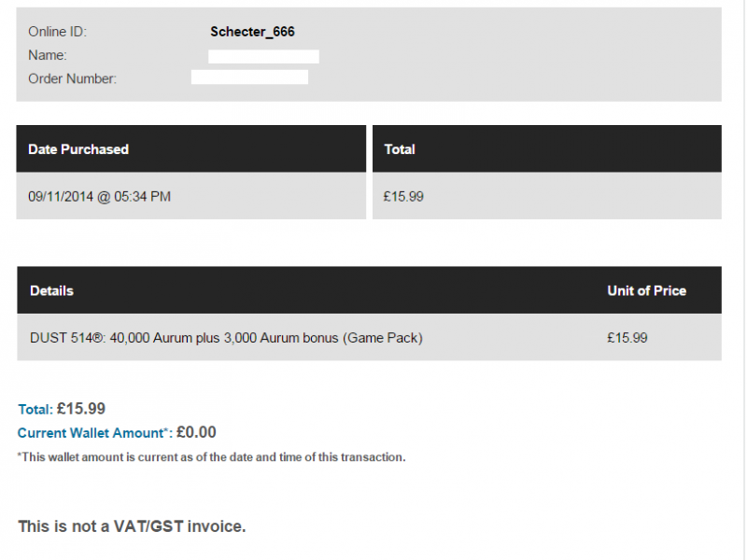
Task: Click the bold £15.99 beside the blue Total
Action: (81, 409)
